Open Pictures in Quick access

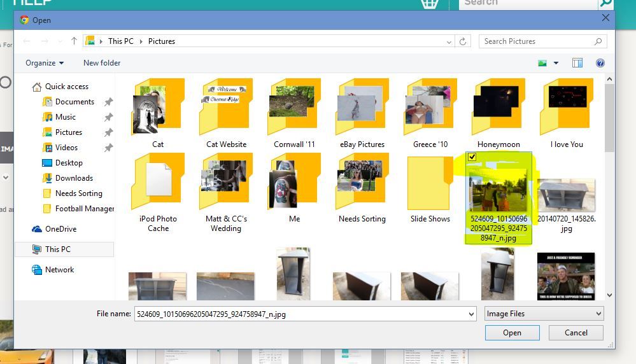(69, 132)
